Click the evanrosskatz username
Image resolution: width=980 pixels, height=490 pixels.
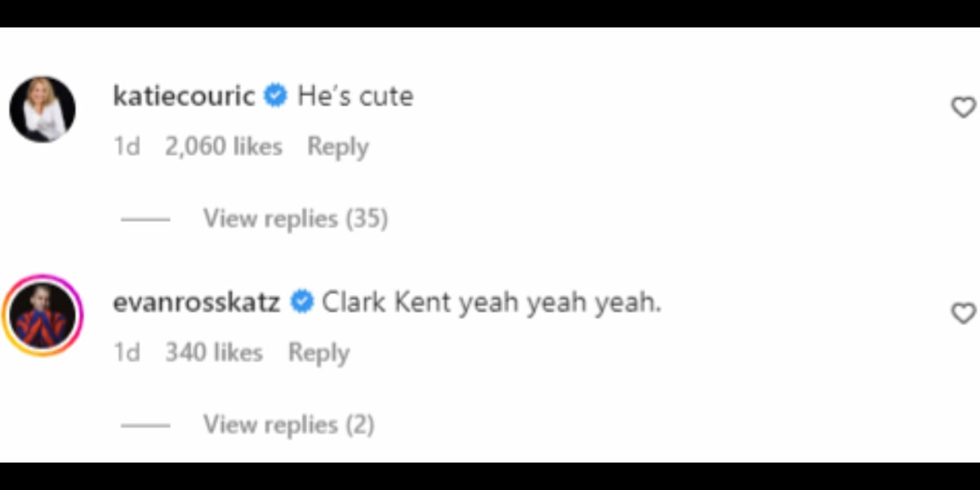197,303
